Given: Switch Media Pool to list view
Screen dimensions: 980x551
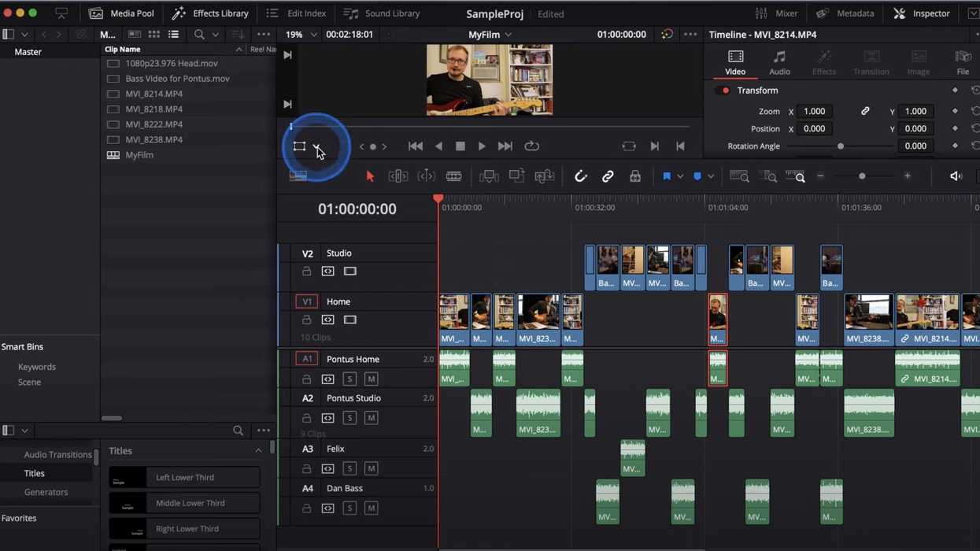Looking at the screenshot, I should point(173,35).
